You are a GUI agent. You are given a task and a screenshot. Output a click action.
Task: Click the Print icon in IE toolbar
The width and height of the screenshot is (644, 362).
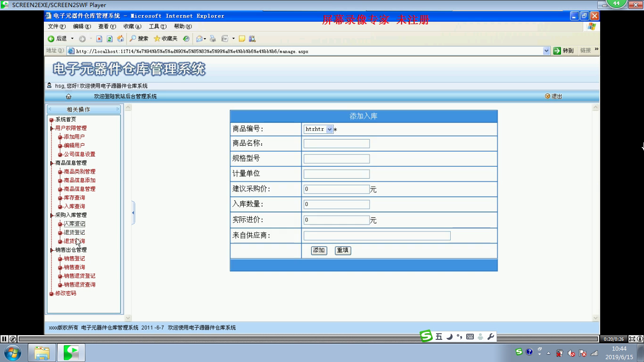213,39
